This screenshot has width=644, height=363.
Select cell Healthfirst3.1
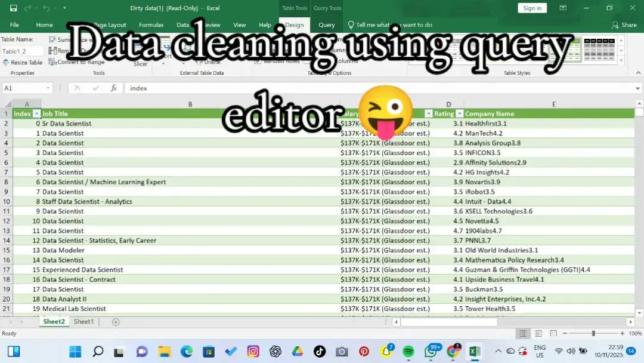549,124
